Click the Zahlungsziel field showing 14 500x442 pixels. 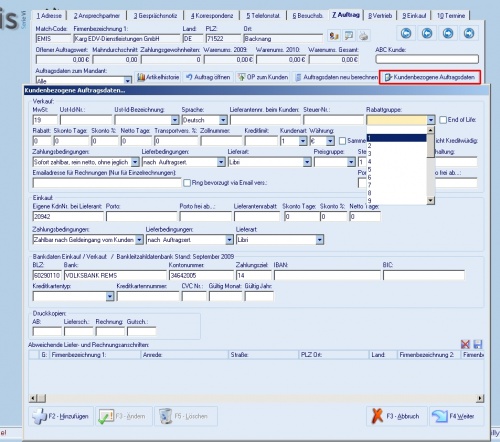[254, 275]
